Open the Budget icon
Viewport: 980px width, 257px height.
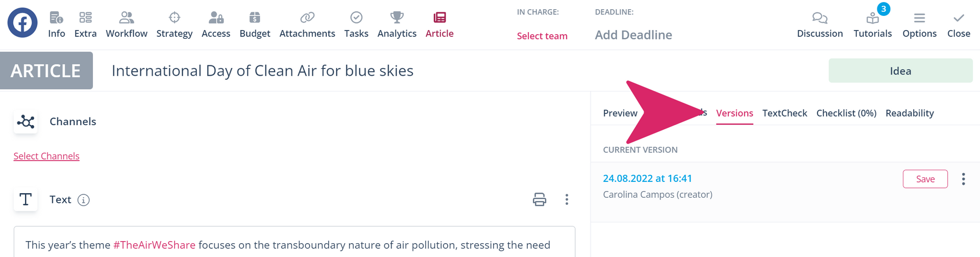coord(255,18)
